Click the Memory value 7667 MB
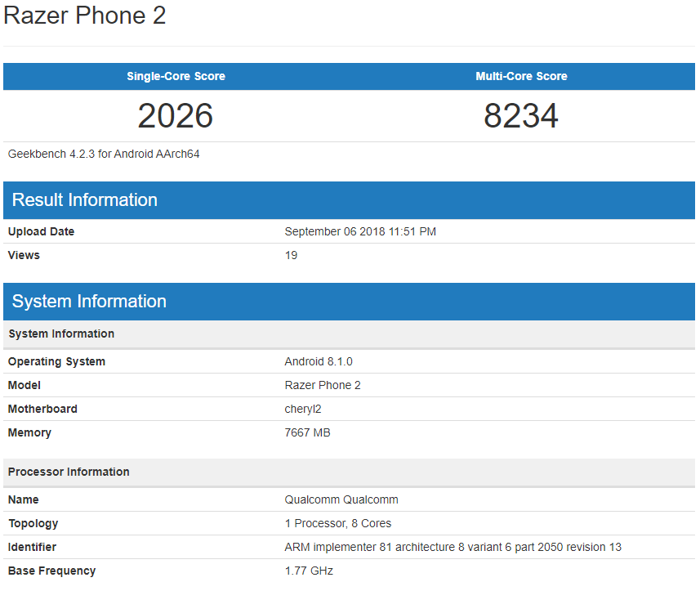Image resolution: width=700 pixels, height=591 pixels. point(307,432)
